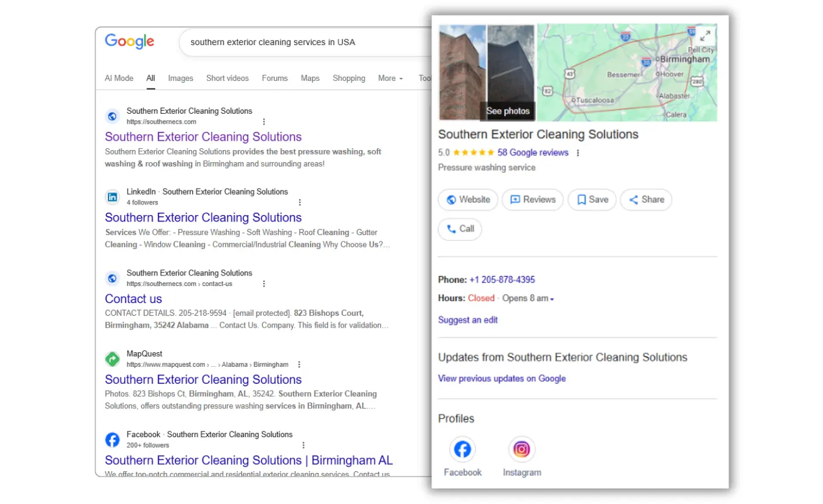Open the three-dot menu of the MapQuest result

click(x=299, y=365)
